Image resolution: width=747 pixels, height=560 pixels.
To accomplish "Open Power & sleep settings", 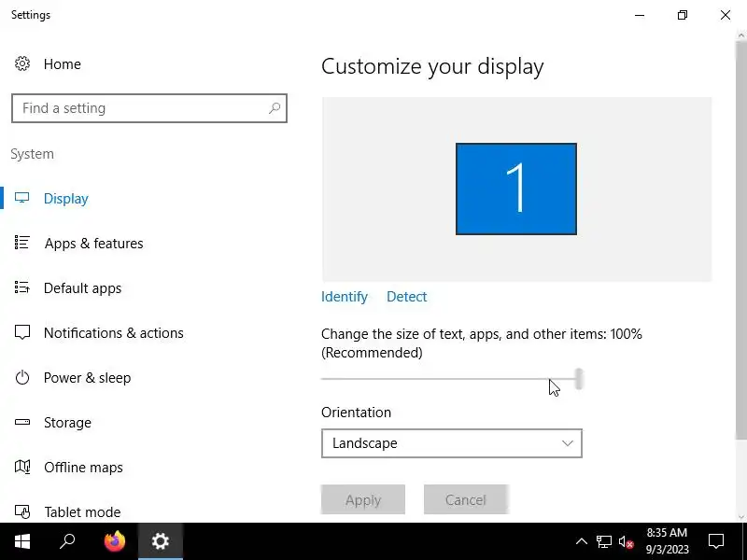I will (x=87, y=378).
